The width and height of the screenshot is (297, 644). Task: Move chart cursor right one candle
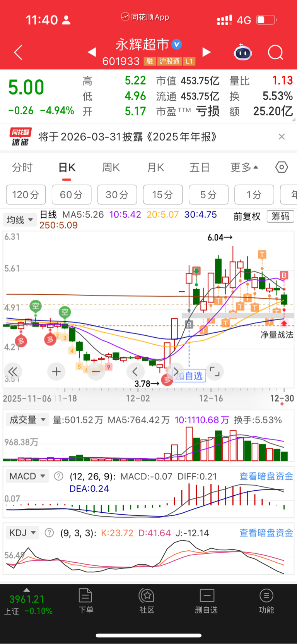point(176,371)
